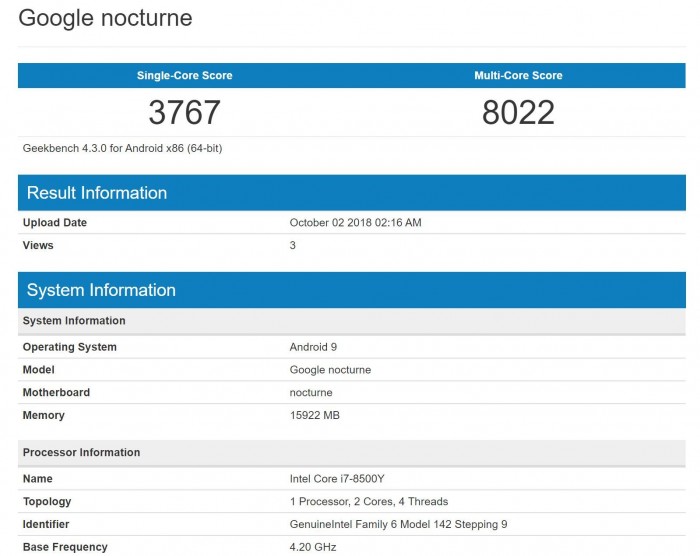700x556 pixels.
Task: Click the Geekbench 4.3.0 version text
Action: 122,148
